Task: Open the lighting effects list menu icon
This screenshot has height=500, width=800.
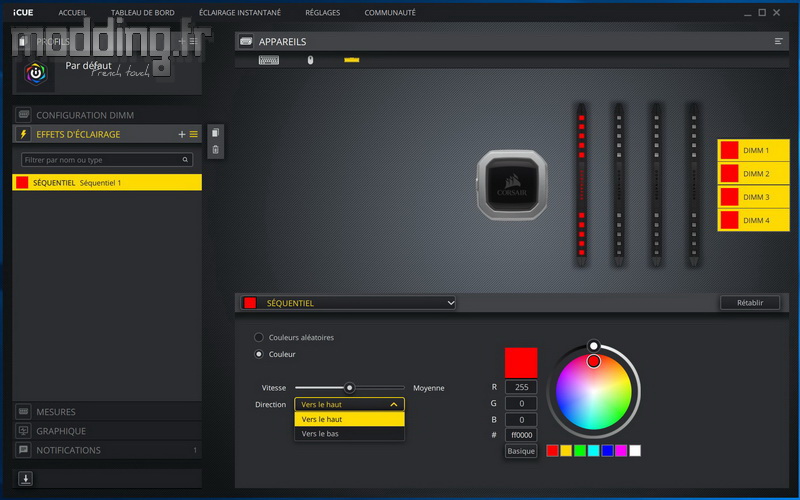Action: (x=194, y=134)
